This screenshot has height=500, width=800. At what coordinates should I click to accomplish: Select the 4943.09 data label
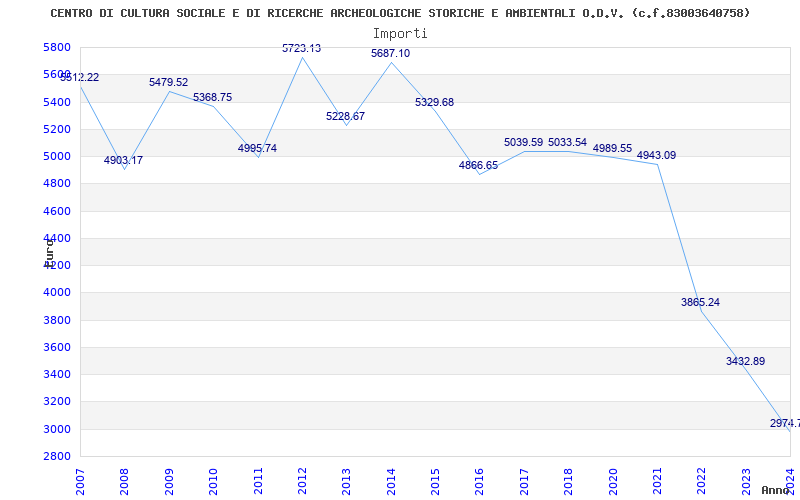point(656,155)
